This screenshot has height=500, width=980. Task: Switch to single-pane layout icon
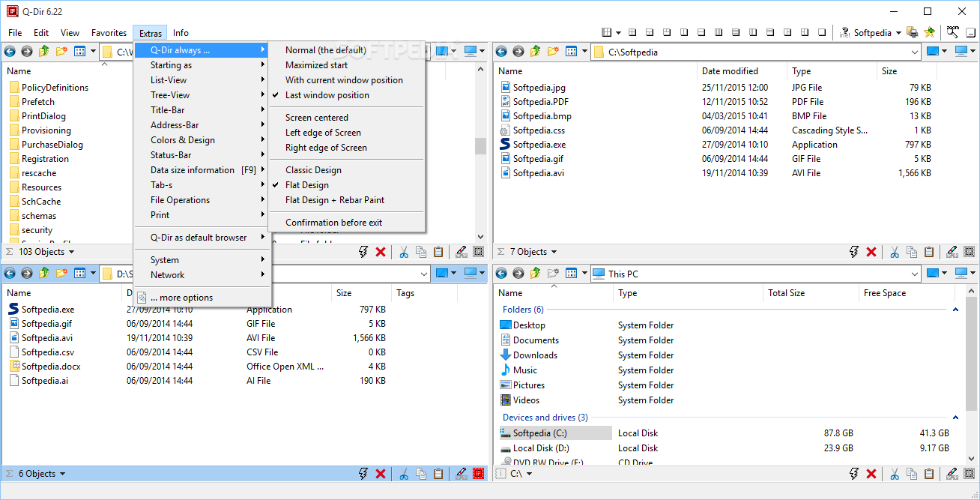pos(822,32)
